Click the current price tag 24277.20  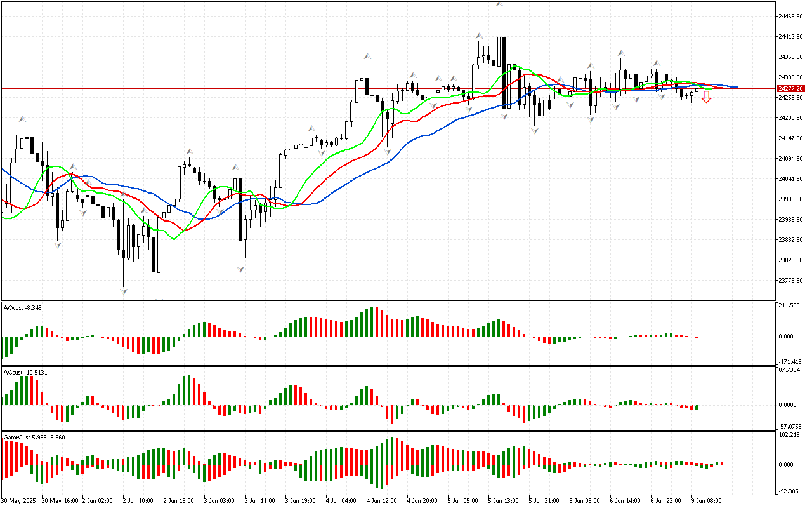coord(791,88)
